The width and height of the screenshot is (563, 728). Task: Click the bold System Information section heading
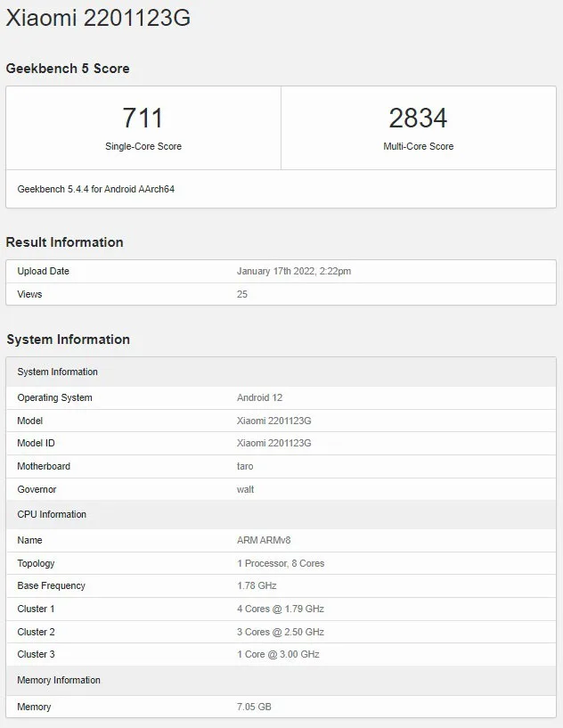click(x=68, y=339)
